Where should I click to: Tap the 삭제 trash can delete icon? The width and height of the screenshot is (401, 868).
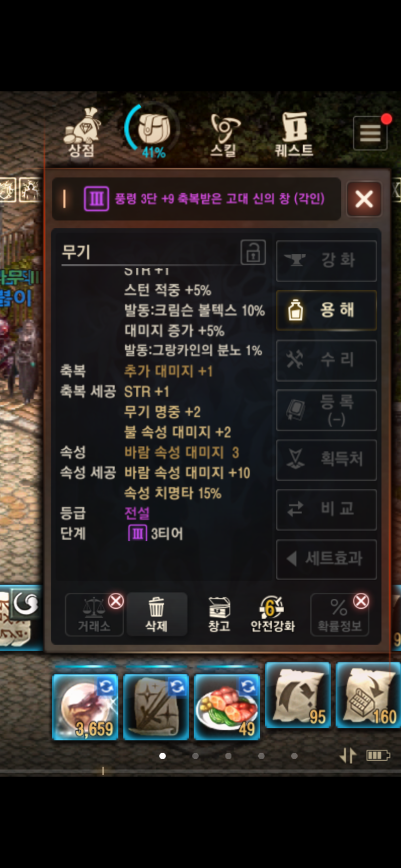click(x=156, y=614)
